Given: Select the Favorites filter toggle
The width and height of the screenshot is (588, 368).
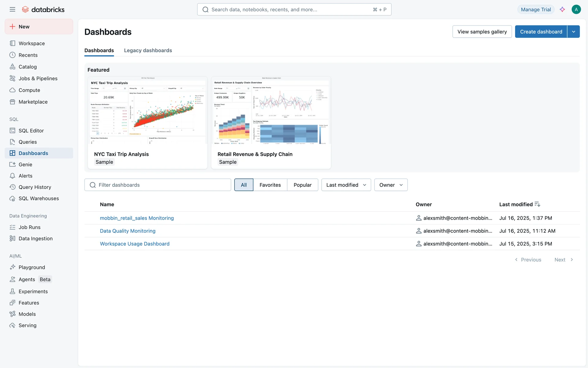Looking at the screenshot, I should coord(270,185).
